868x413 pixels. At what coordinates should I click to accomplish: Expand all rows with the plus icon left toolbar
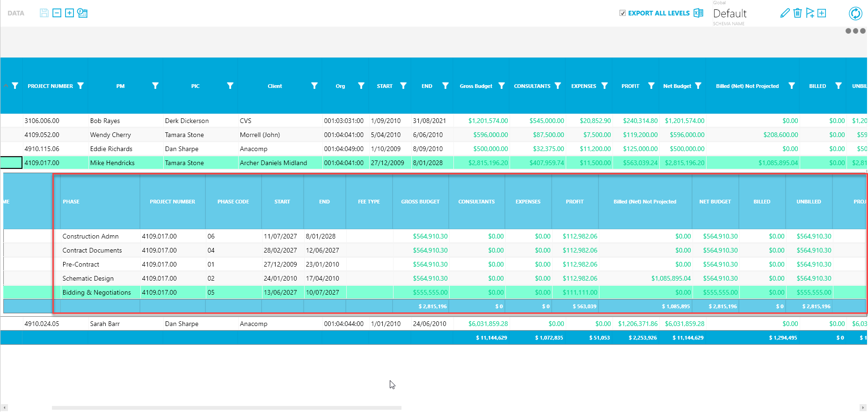[69, 13]
